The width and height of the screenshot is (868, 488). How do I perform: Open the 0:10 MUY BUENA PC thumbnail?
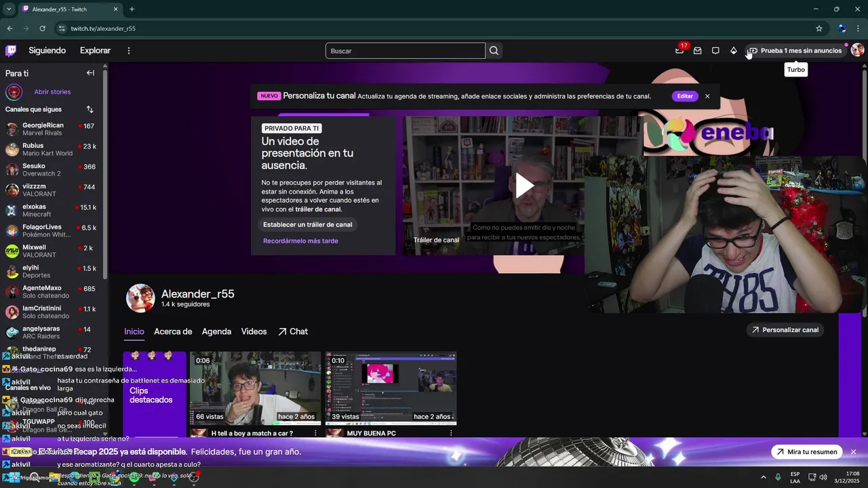(x=391, y=388)
